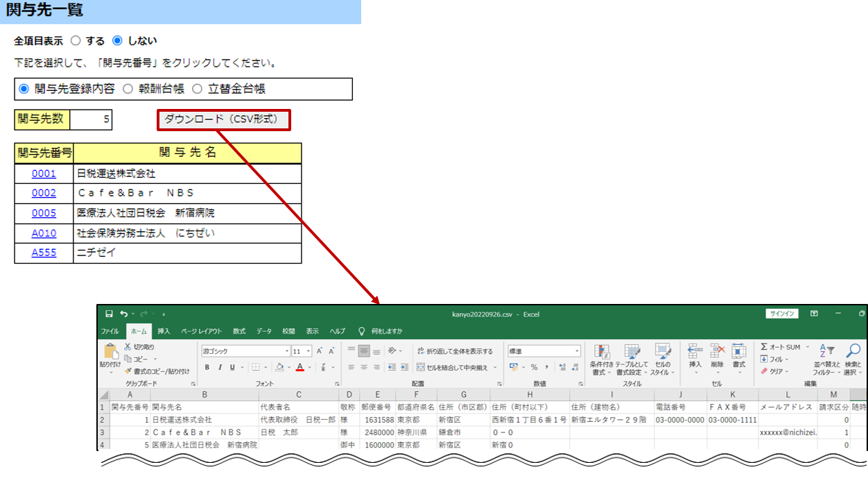Image resolution: width=868 pixels, height=483 pixels.
Task: Click the red font color swatch
Action: (300, 367)
